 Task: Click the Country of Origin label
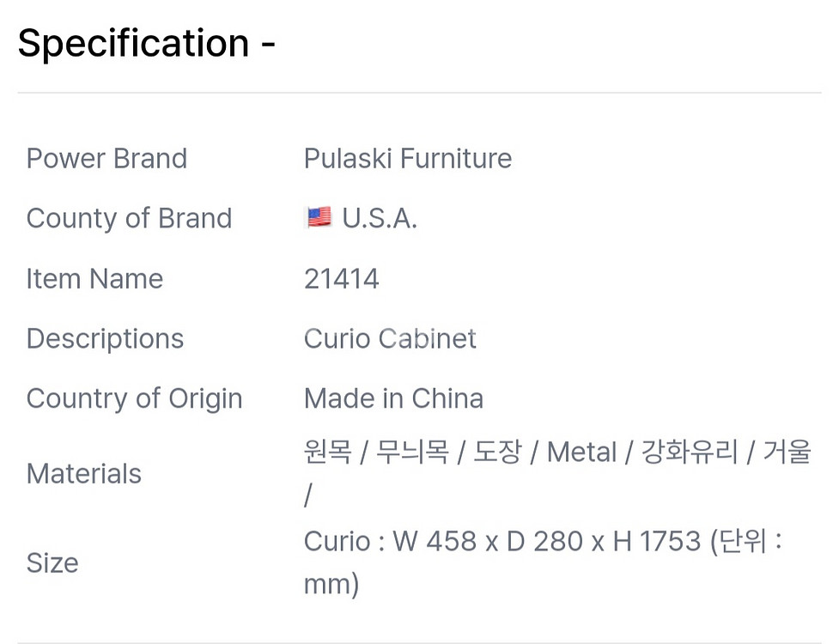134,399
